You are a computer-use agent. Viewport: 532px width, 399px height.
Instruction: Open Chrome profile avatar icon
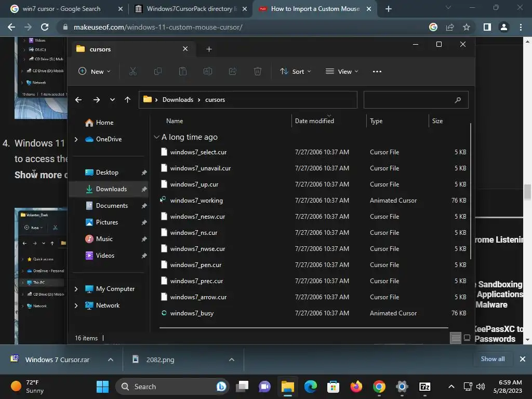(x=504, y=27)
